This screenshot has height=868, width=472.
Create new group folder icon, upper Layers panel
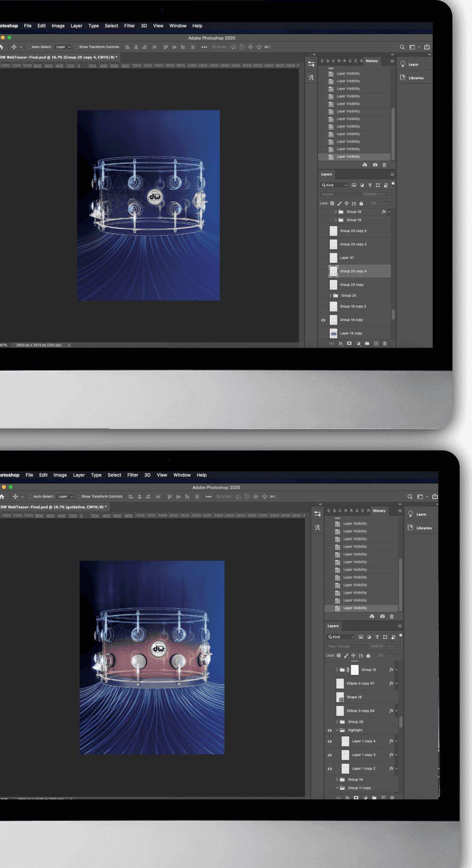(x=367, y=343)
